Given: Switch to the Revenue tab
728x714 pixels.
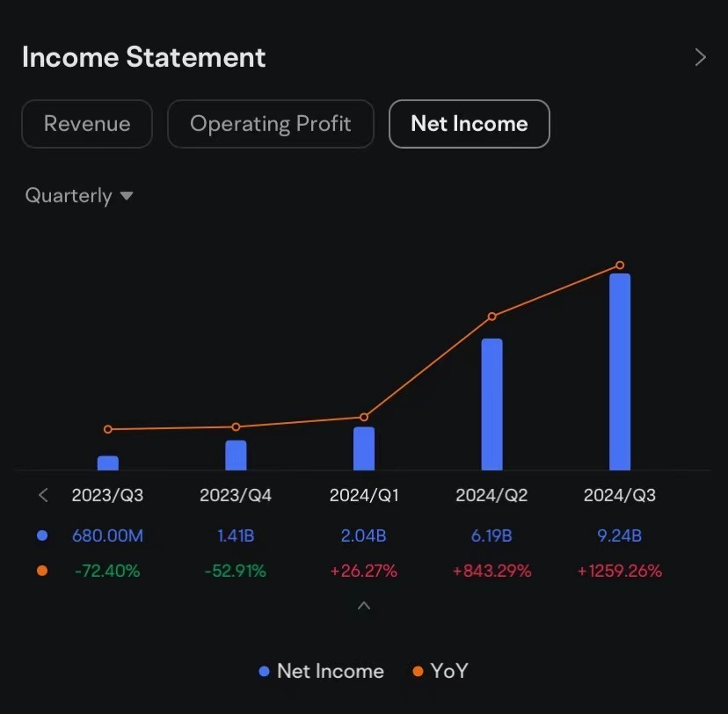Looking at the screenshot, I should pos(87,124).
